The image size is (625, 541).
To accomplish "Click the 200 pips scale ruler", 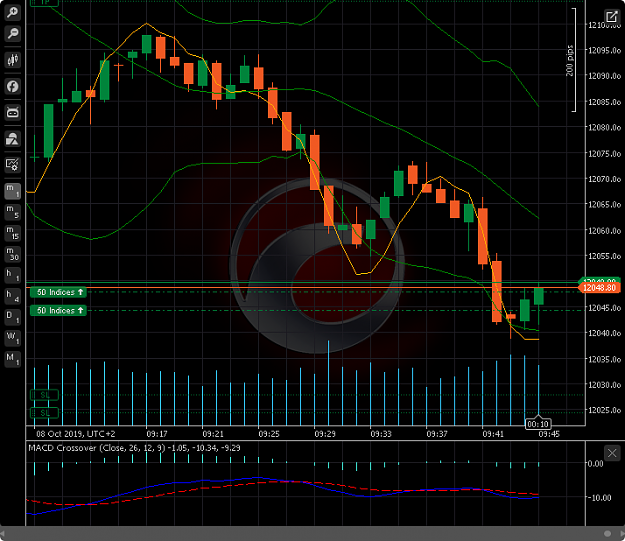I will click(x=571, y=60).
